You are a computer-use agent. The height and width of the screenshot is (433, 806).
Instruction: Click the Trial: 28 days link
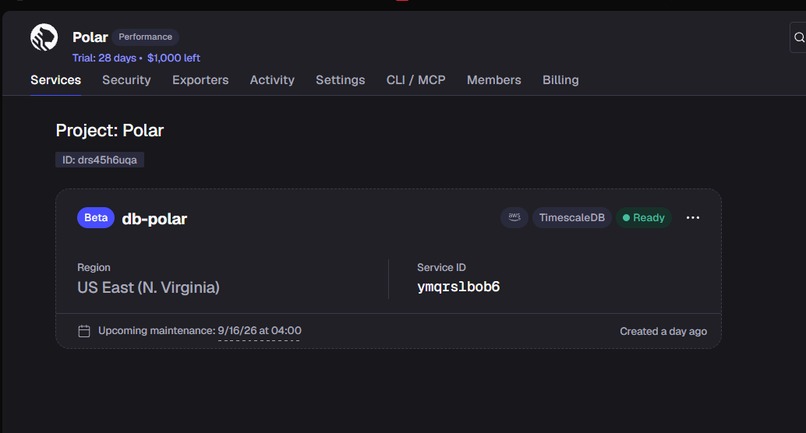(x=104, y=58)
